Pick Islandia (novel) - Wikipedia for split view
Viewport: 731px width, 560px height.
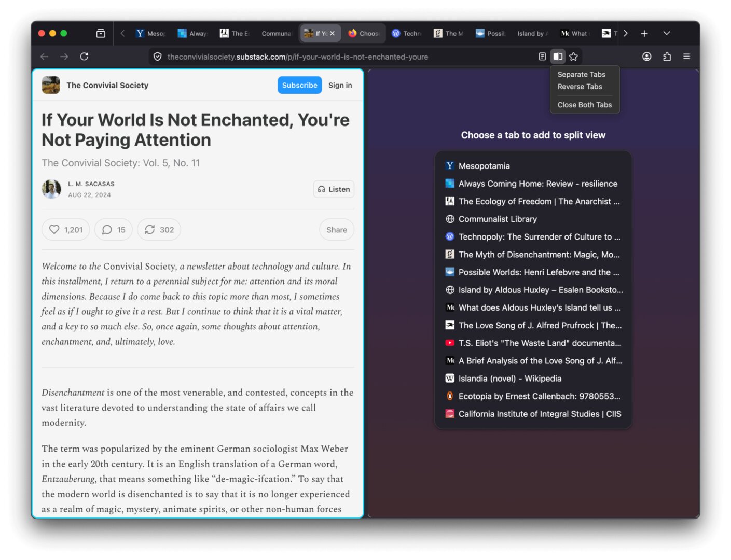tap(509, 379)
